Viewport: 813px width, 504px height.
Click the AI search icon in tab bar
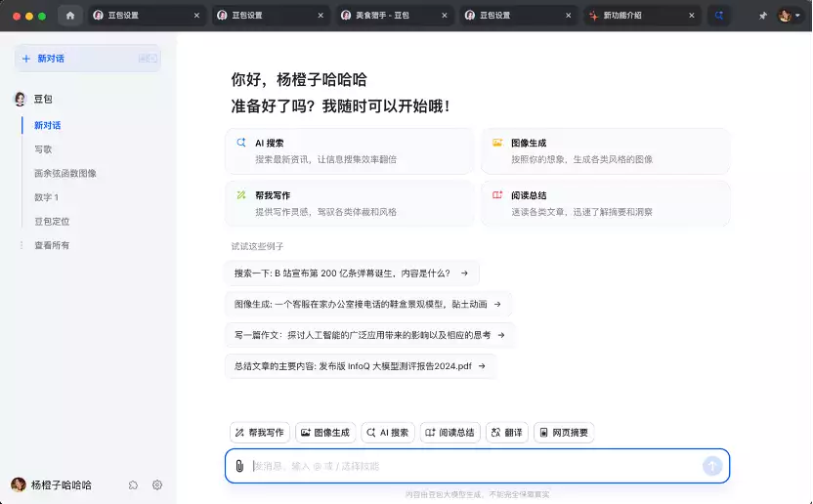(718, 16)
